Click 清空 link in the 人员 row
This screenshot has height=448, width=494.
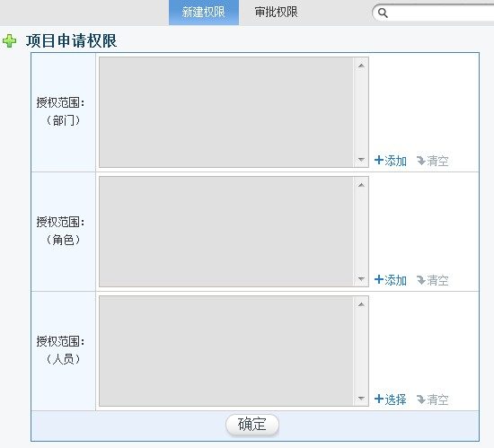433,400
